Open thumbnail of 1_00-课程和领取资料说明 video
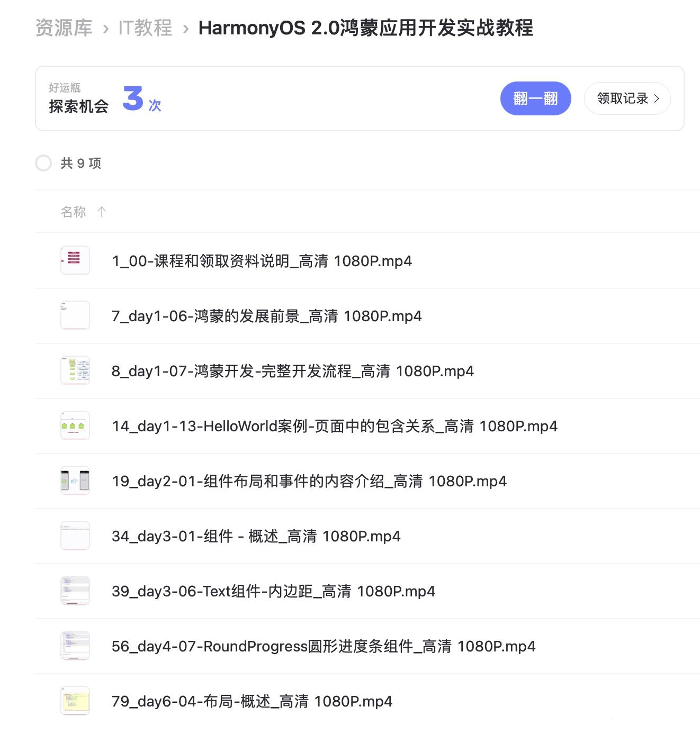Screen dimensions: 700x743 pos(75,260)
